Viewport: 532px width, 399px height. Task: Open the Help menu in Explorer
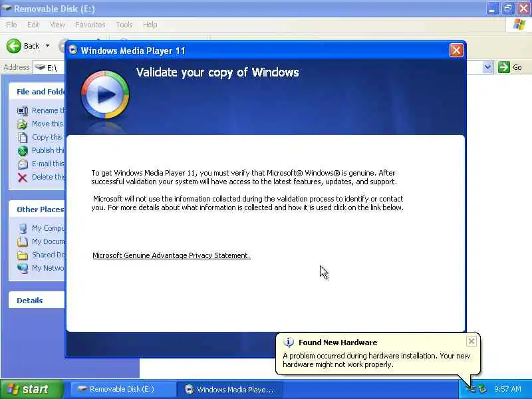pos(150,25)
